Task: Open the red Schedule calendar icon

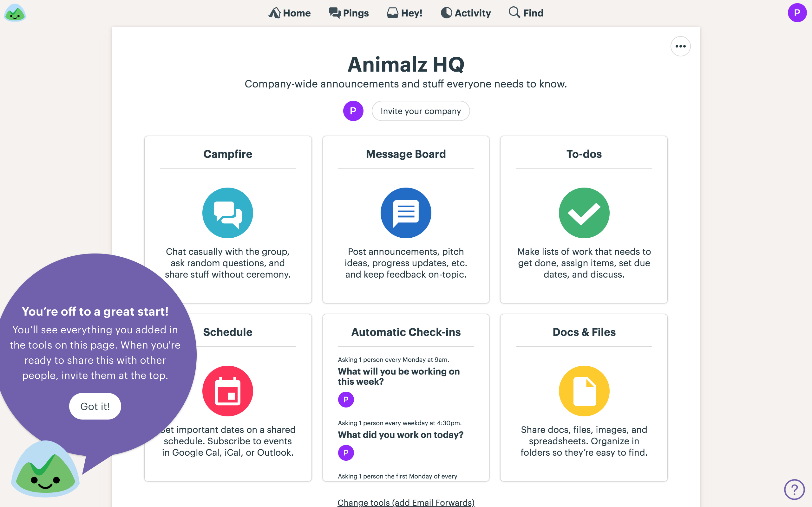Action: pos(227,391)
